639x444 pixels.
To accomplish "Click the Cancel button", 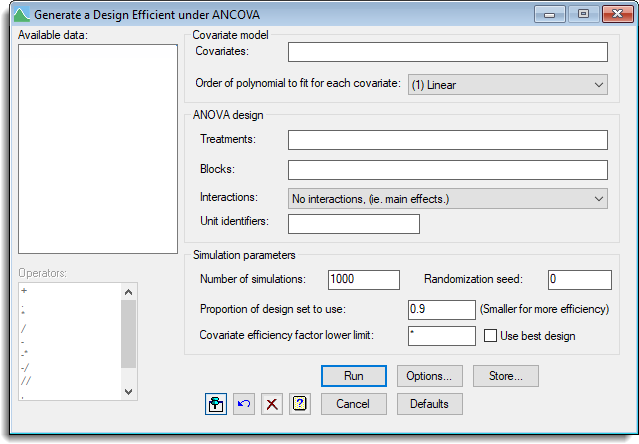I will point(353,404).
